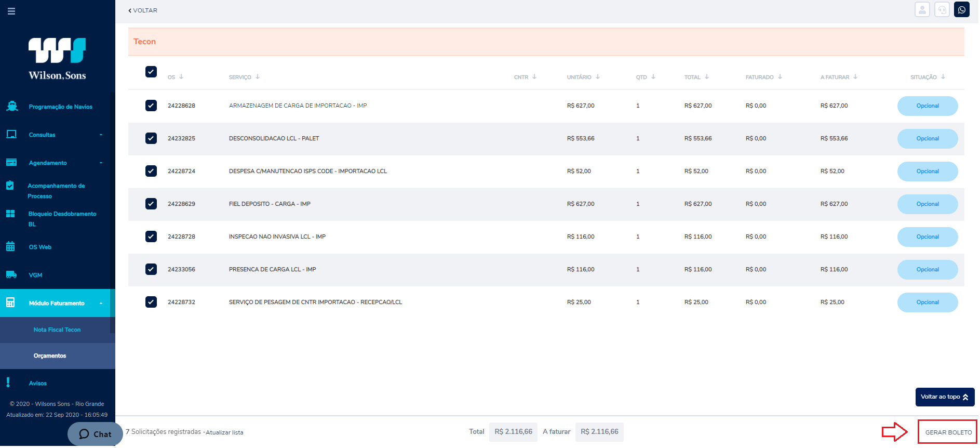Image resolution: width=980 pixels, height=448 pixels.
Task: Select Orçamentos submenu item
Action: (x=57, y=356)
